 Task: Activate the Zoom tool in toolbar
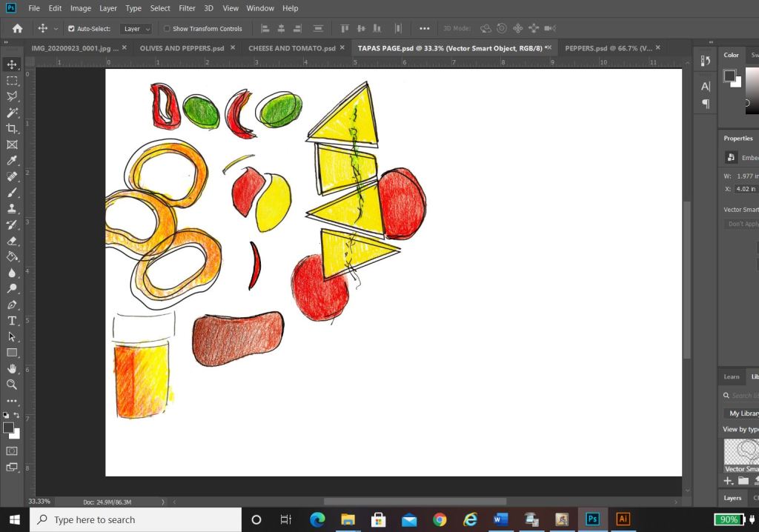(x=12, y=385)
